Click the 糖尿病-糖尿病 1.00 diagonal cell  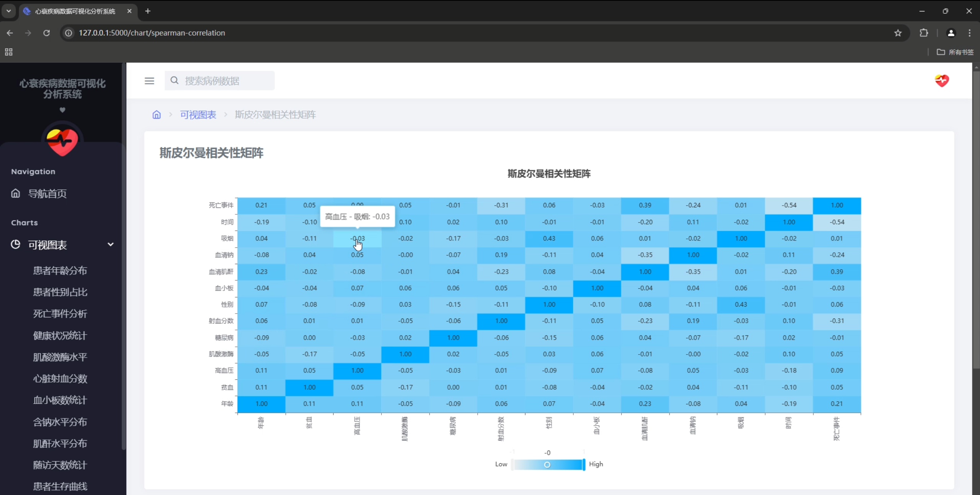click(x=453, y=338)
